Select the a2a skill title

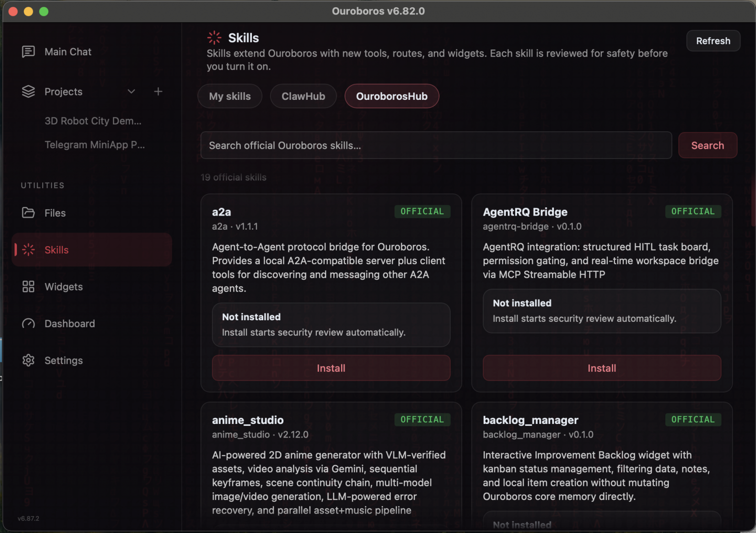click(x=221, y=212)
